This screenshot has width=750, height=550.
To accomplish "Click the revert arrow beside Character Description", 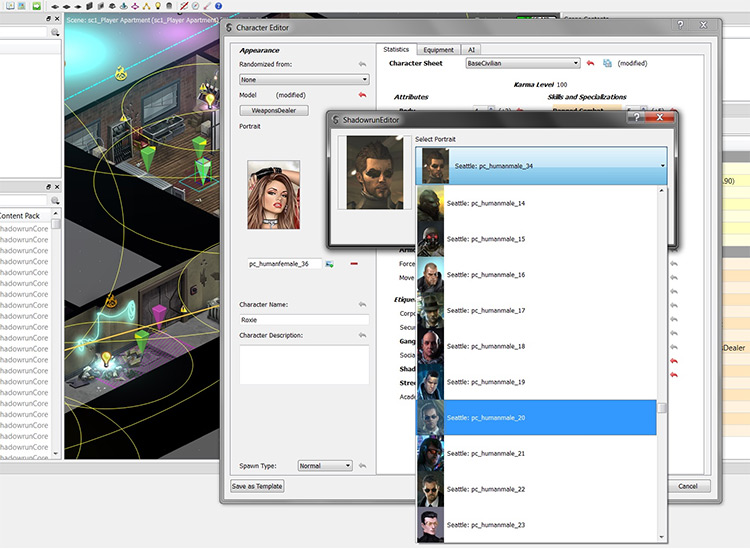I will click(x=363, y=335).
